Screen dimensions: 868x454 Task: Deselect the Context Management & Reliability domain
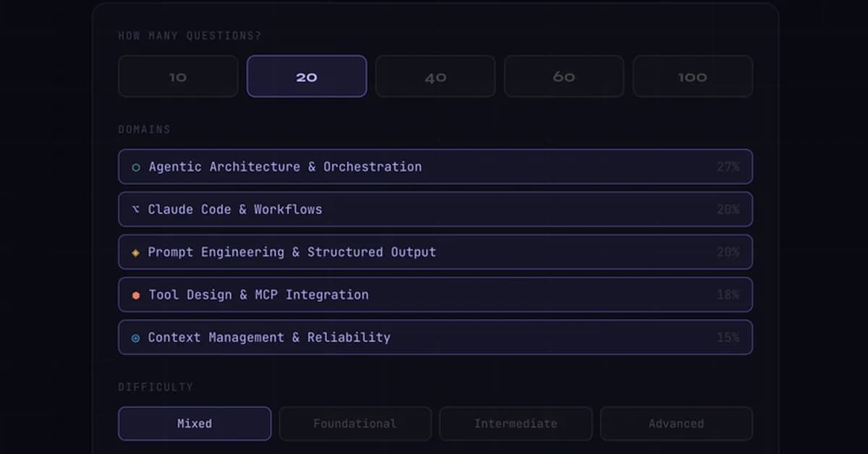point(434,337)
